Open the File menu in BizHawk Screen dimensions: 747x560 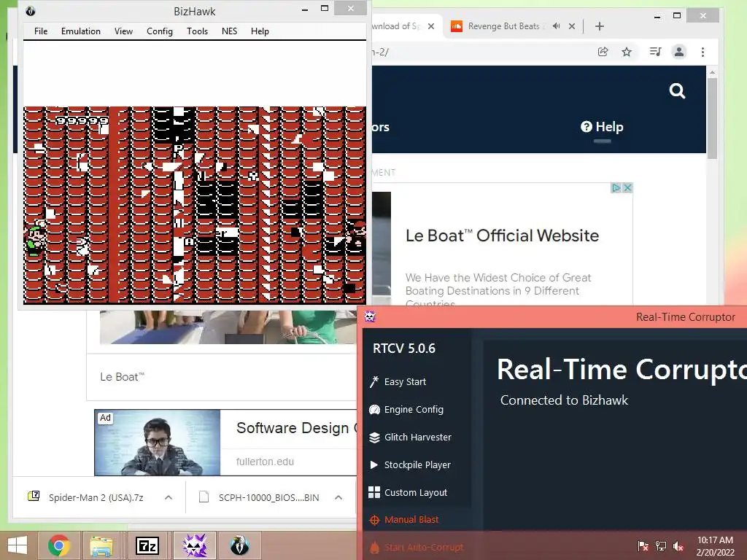pos(41,31)
